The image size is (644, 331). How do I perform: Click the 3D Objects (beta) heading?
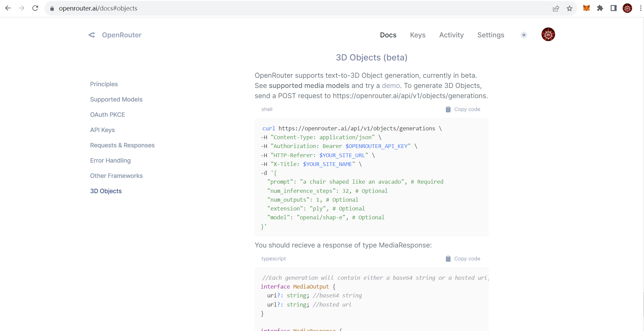tap(372, 58)
